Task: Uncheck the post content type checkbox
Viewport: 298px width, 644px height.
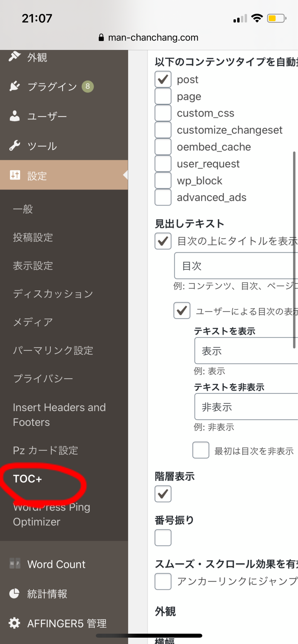Action: [163, 80]
